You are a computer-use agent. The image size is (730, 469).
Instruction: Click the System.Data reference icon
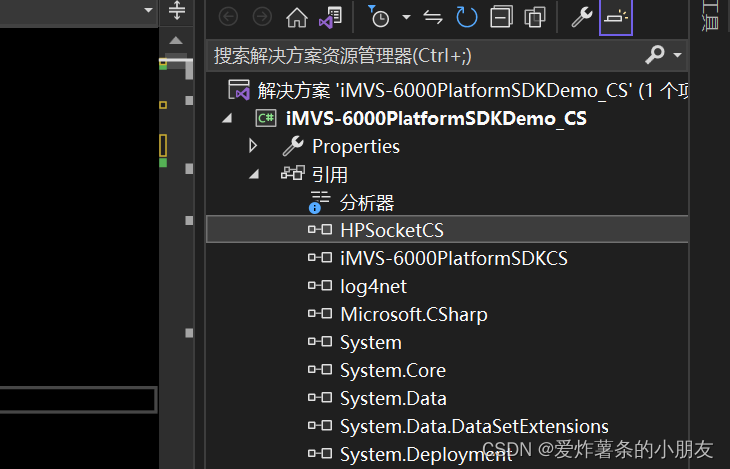click(320, 397)
